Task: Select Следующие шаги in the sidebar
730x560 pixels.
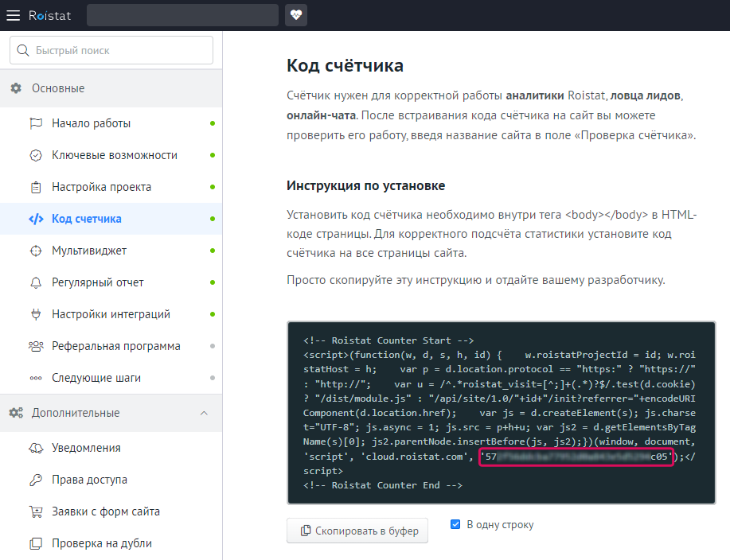Action: (x=96, y=378)
